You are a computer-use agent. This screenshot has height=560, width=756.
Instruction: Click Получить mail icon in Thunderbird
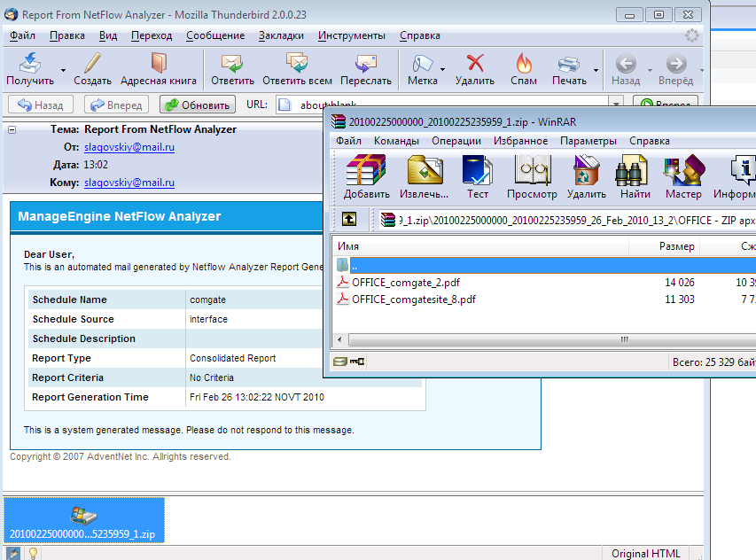(x=30, y=69)
